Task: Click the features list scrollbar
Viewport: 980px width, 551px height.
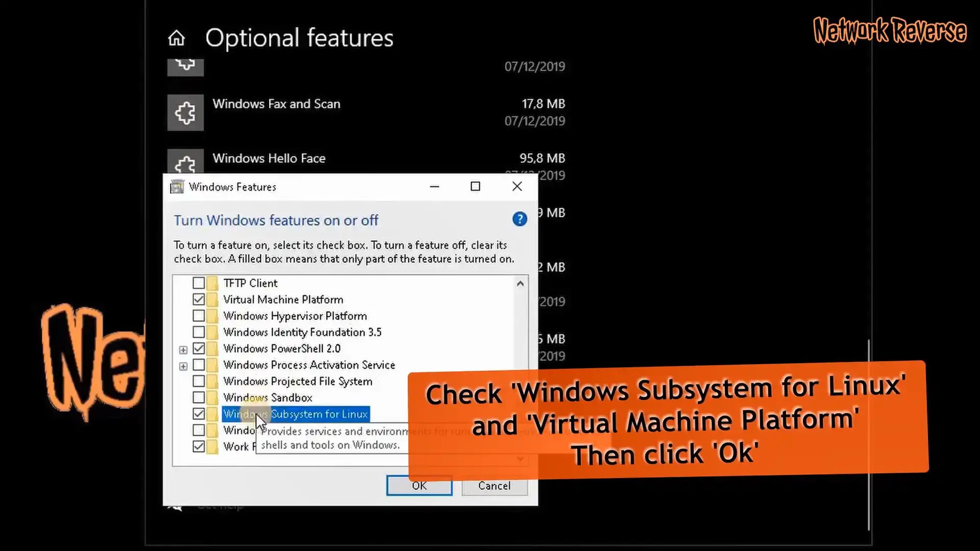Action: (x=520, y=357)
